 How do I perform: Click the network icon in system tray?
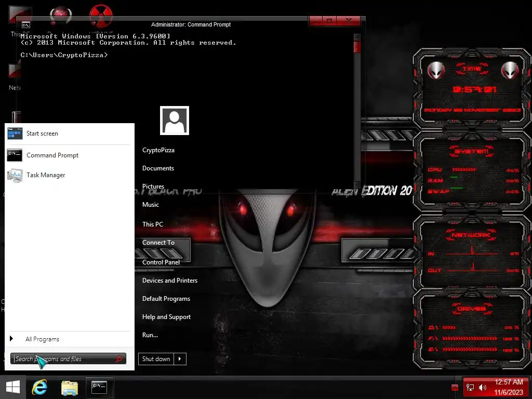pos(470,388)
